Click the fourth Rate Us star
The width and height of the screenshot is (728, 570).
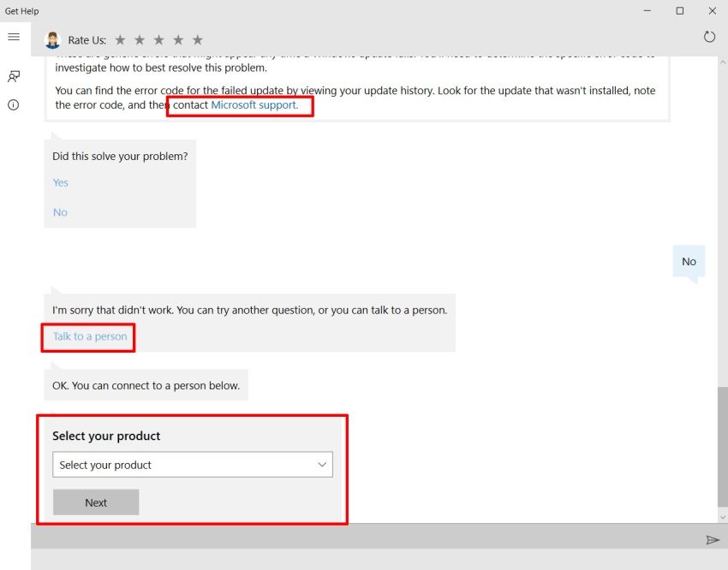coord(178,39)
